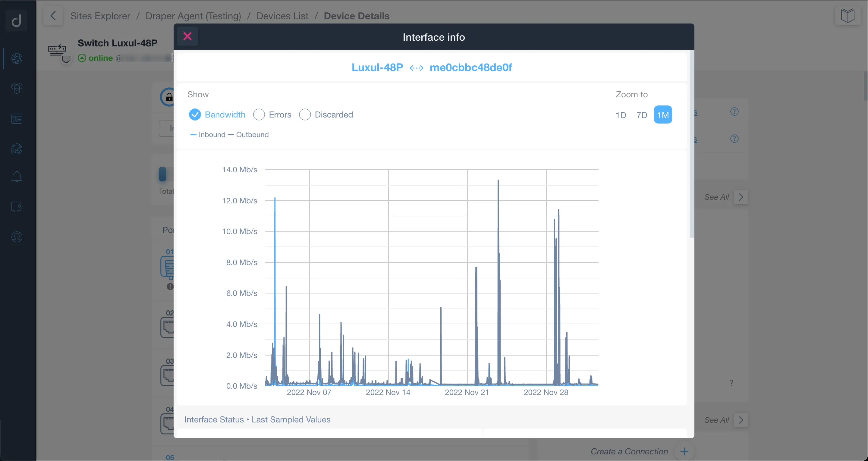The image size is (868, 461).
Task: Open the documentation book icon
Action: 847,16
